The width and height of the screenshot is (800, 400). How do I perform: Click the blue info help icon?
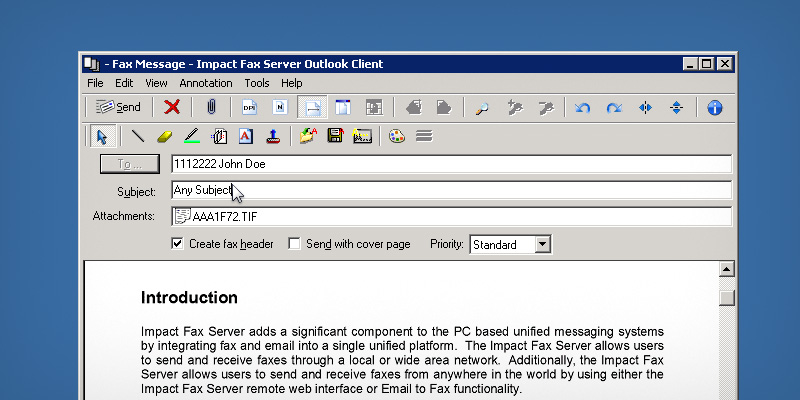click(x=715, y=107)
